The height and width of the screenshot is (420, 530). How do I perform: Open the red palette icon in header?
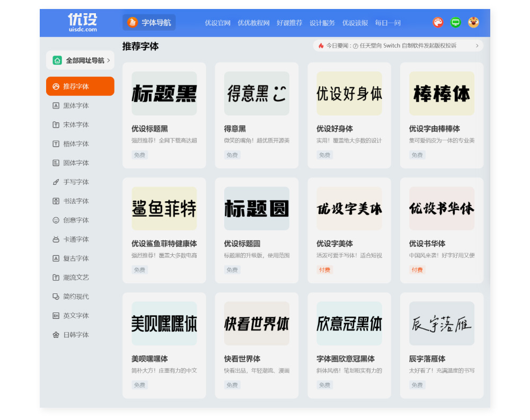click(438, 22)
